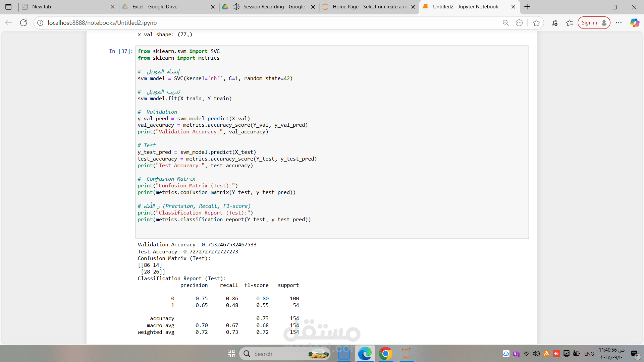The height and width of the screenshot is (362, 644).
Task: Click the zoom magnifier icon in address bar
Action: (x=505, y=23)
